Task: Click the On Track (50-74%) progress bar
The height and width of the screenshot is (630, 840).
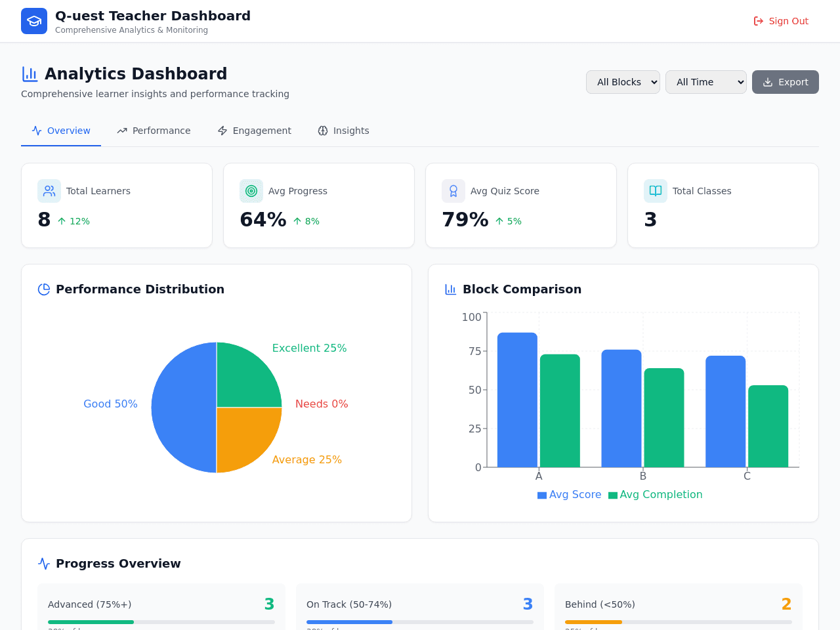Action: 420,622
